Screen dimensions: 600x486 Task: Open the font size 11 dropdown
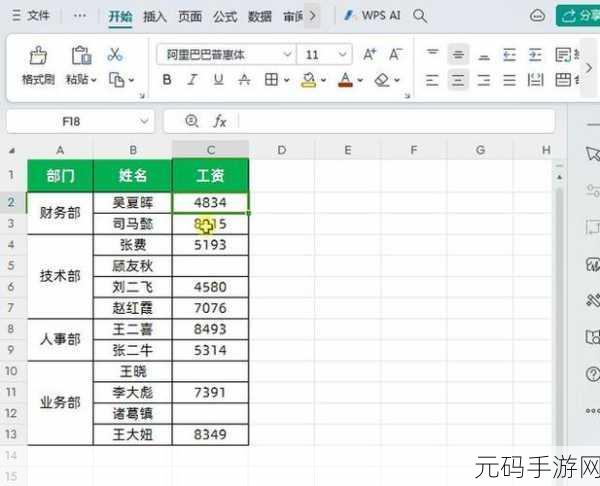coord(342,54)
